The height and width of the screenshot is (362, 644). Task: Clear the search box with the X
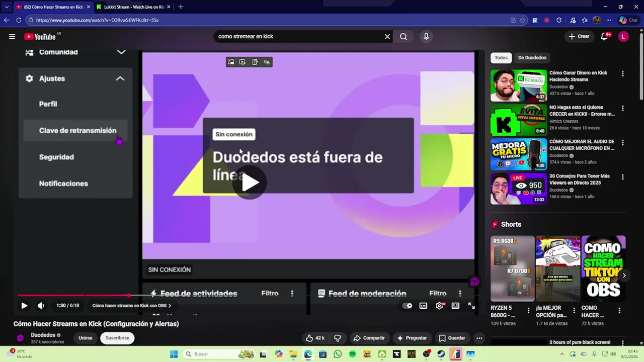(387, 36)
